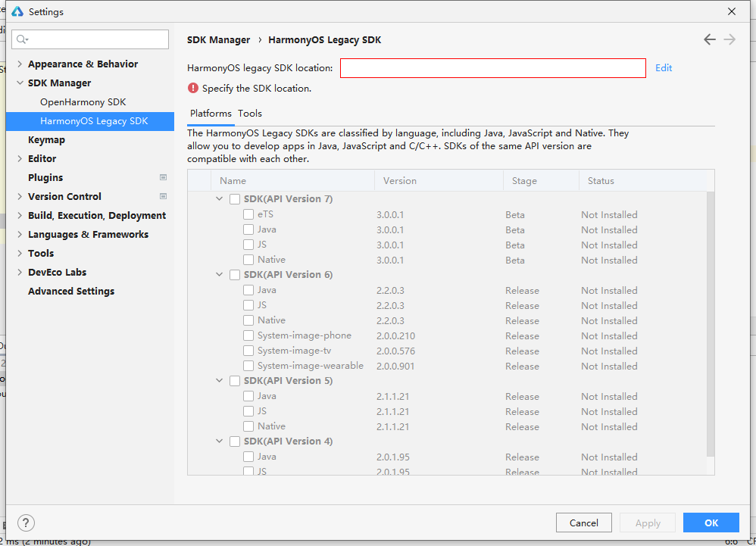Focus the settings search box
The image size is (756, 546).
pos(90,39)
